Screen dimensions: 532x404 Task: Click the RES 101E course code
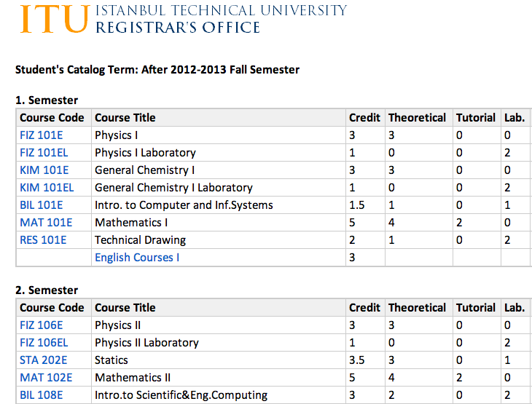(43, 240)
